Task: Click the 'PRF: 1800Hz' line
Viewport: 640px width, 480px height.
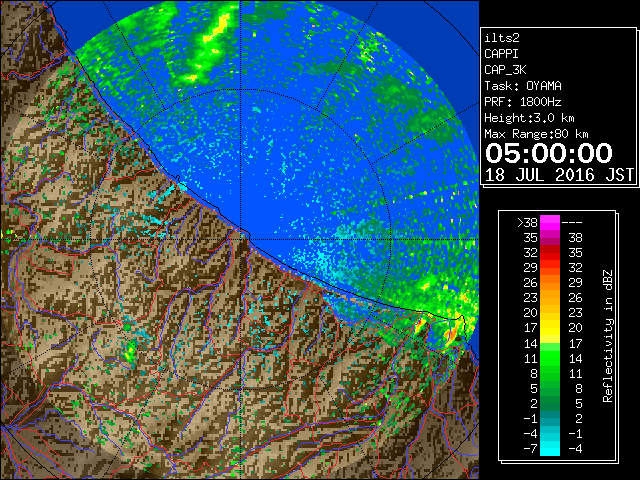Action: 523,102
